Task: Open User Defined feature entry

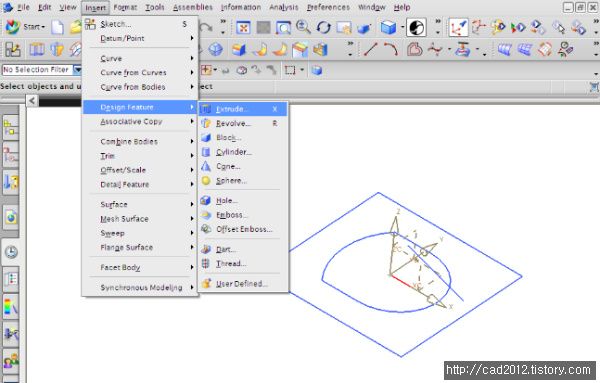Action: coord(243,284)
